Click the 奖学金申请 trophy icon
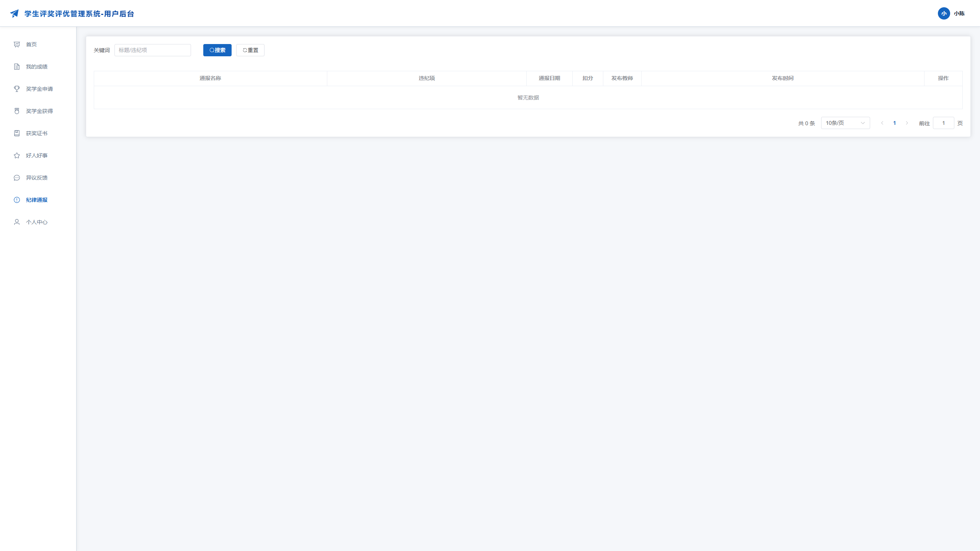 17,89
